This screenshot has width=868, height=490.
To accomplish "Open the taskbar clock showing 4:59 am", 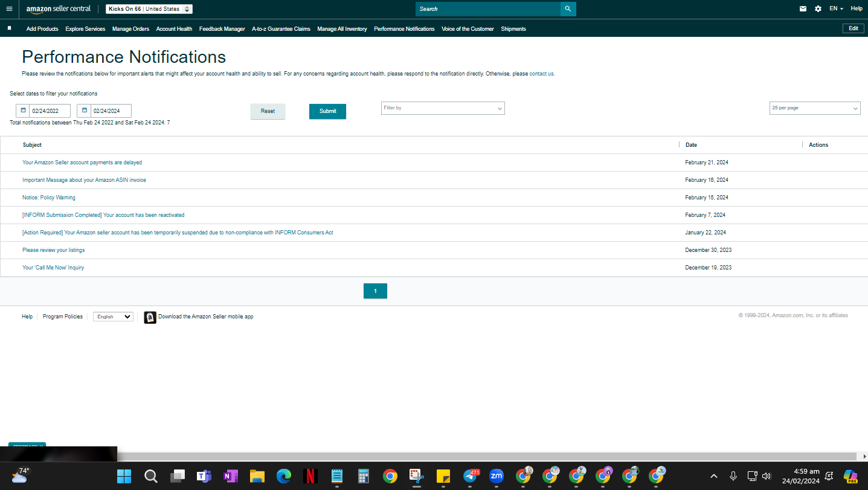I will pyautogui.click(x=801, y=476).
